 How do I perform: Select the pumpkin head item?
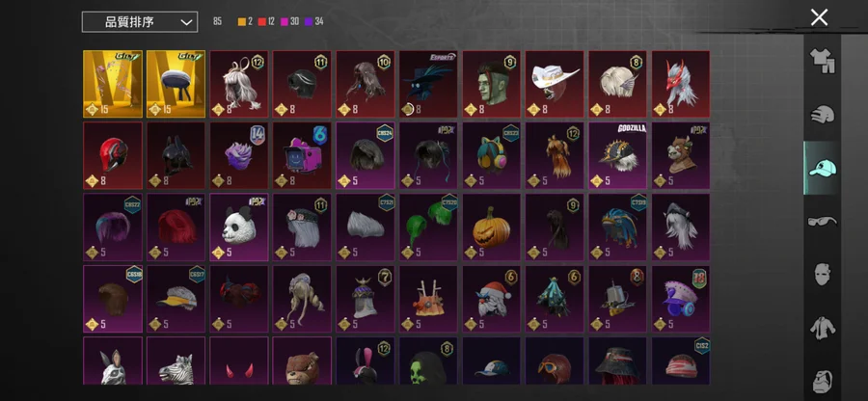click(492, 227)
